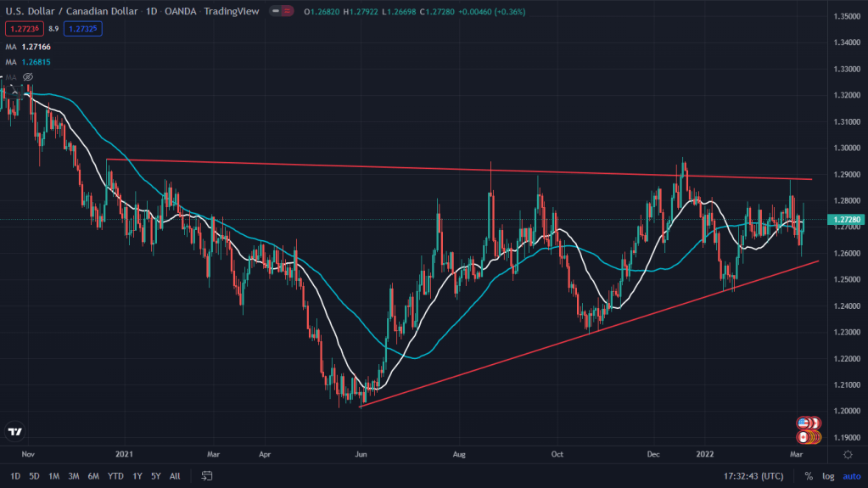
Task: Switch range to 5Y
Action: coord(154,476)
